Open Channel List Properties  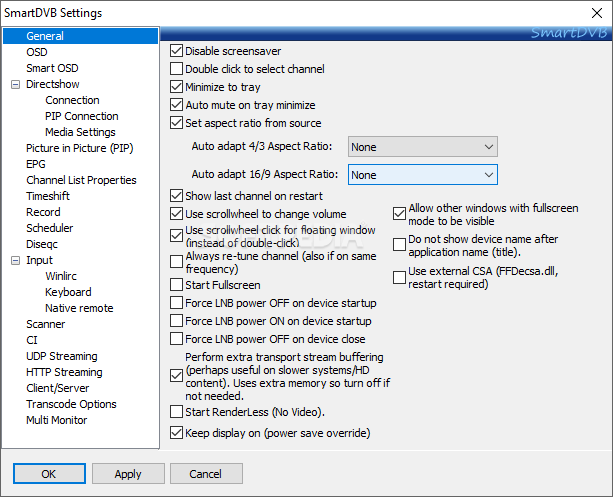tap(81, 180)
